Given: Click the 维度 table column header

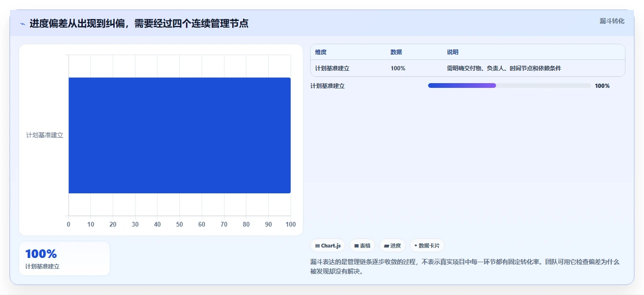Looking at the screenshot, I should click(321, 52).
